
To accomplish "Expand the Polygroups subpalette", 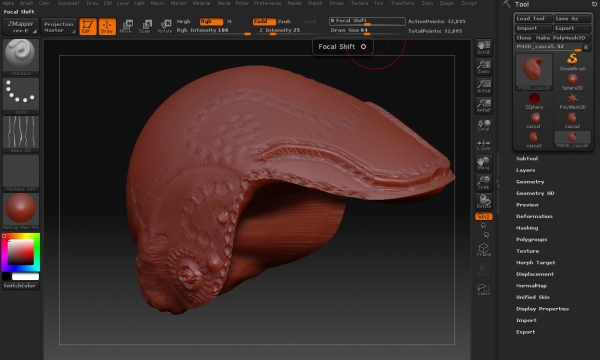I will pos(532,239).
